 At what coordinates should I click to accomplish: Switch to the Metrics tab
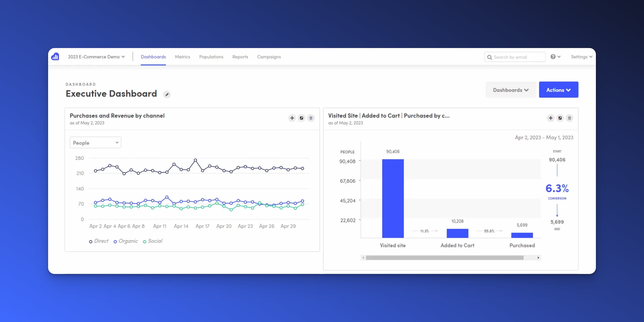point(182,57)
